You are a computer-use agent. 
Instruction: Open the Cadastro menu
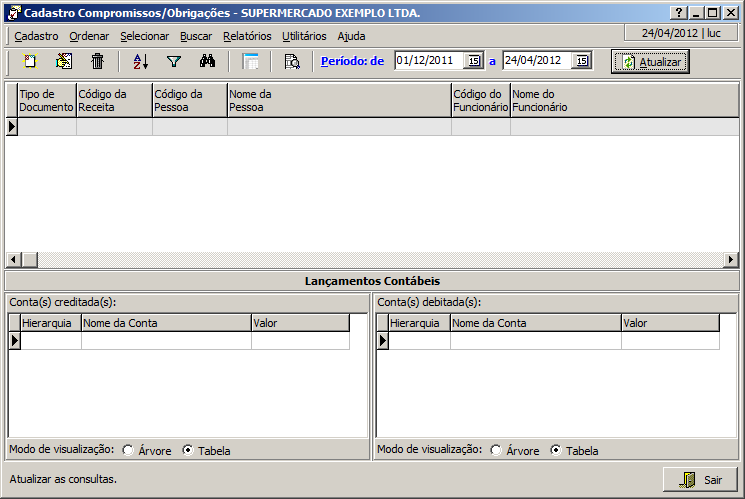pos(36,35)
